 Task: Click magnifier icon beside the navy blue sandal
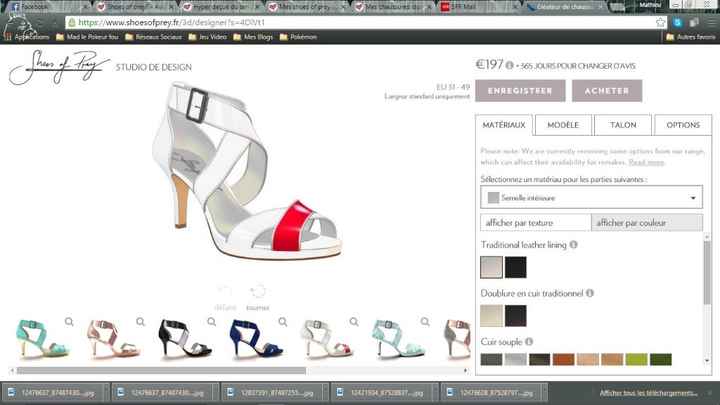point(284,322)
